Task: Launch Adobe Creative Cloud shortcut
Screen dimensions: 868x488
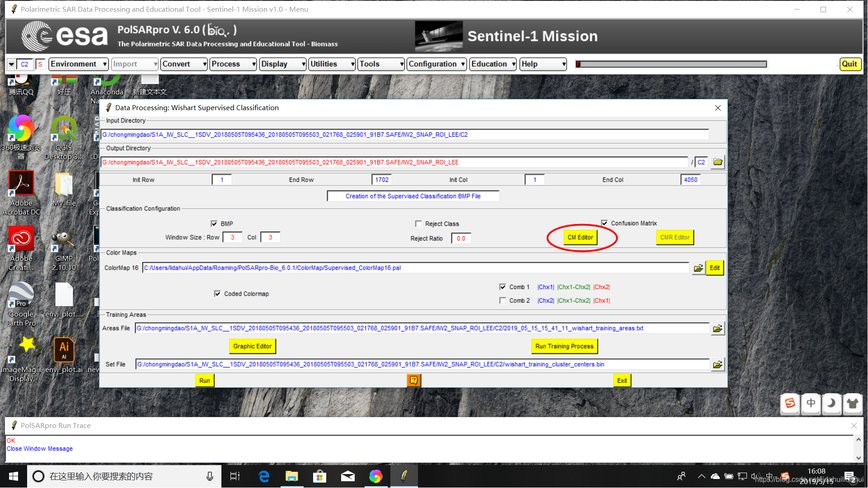Action: [21, 248]
